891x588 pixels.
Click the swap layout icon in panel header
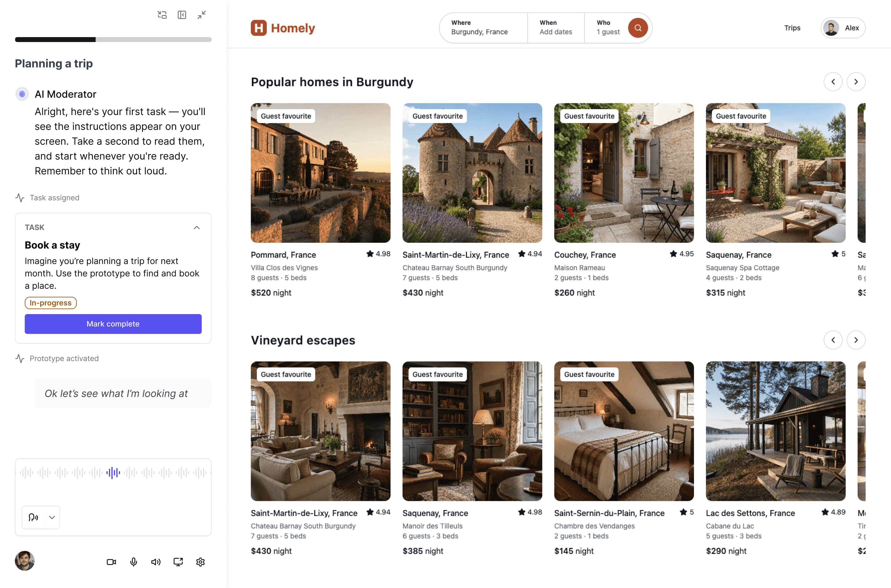162,15
